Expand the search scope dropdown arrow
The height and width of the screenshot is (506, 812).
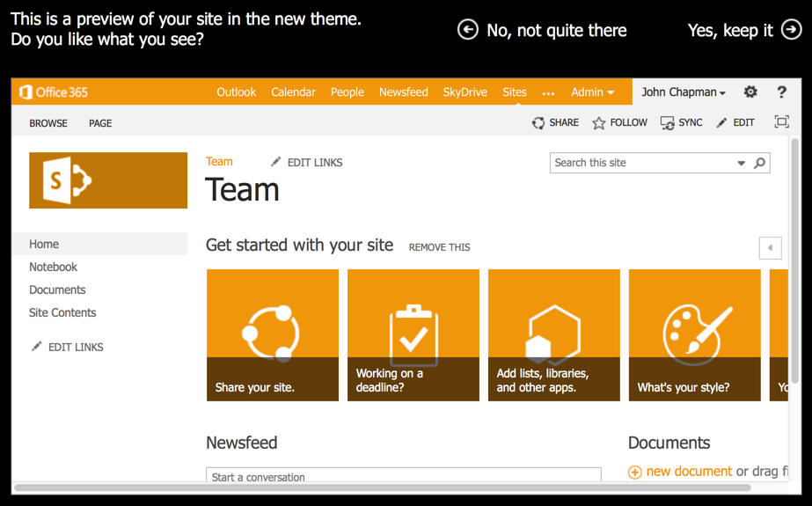click(x=741, y=163)
